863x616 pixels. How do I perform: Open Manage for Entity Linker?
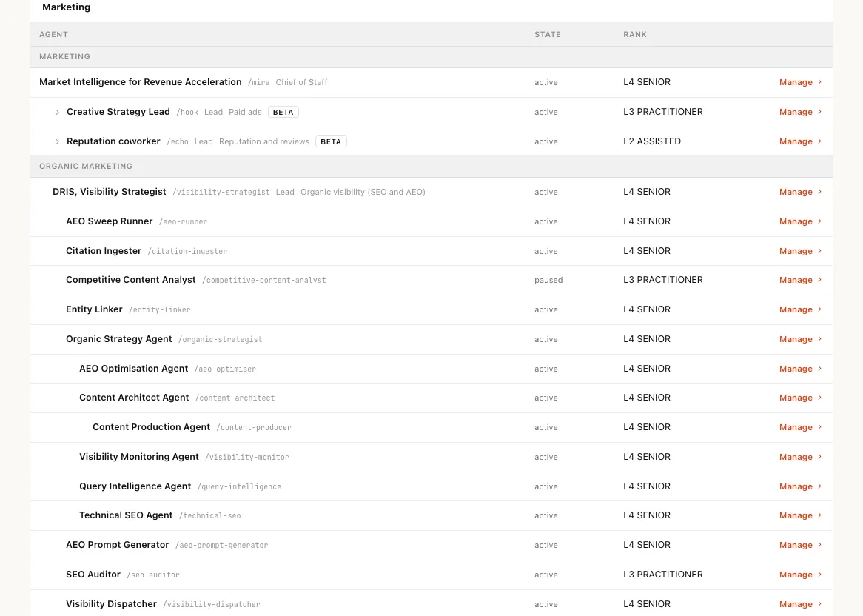click(800, 309)
